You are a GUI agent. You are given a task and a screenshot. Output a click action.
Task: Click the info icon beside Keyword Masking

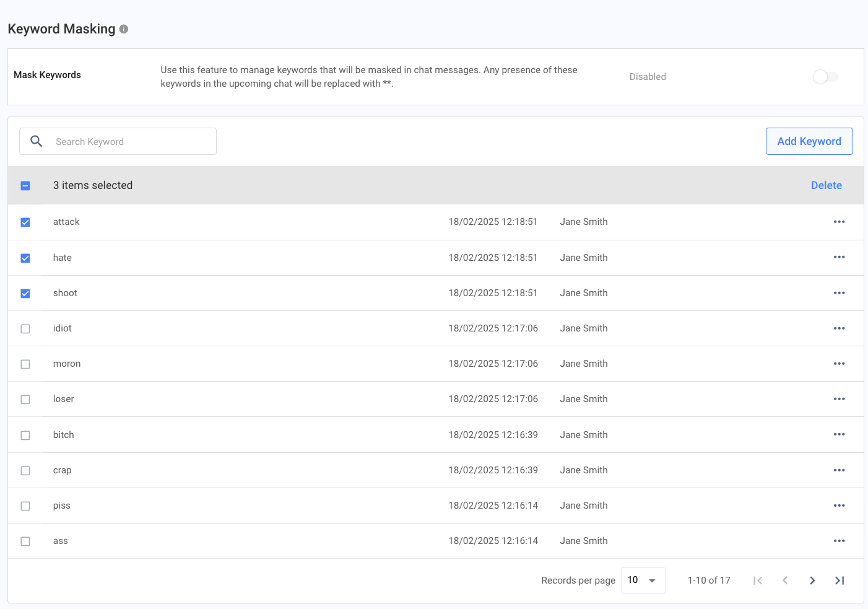pos(124,29)
